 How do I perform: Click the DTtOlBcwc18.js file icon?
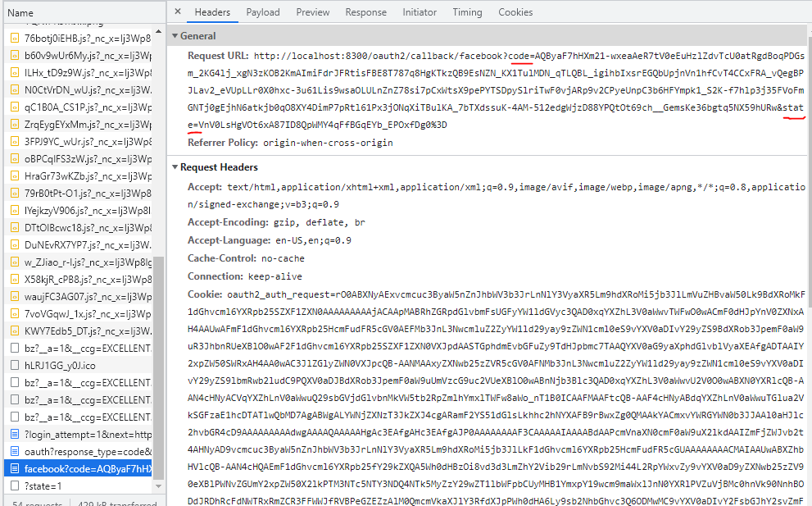point(15,228)
